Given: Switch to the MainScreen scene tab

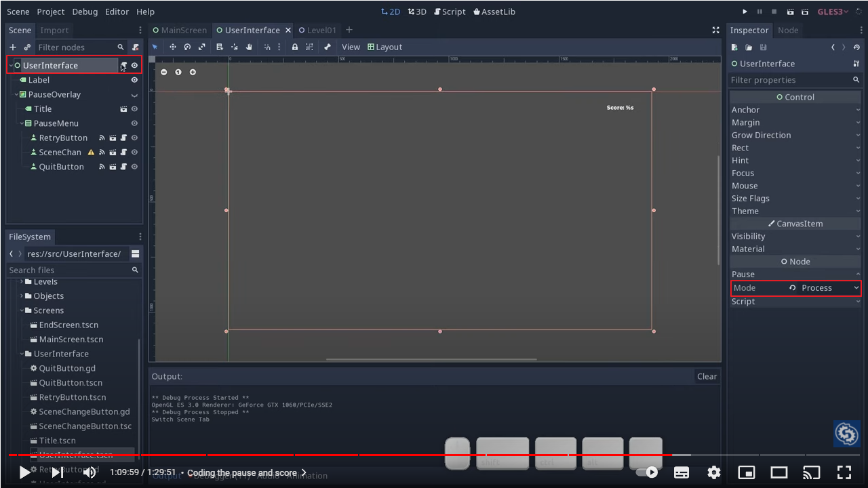Looking at the screenshot, I should 180,30.
